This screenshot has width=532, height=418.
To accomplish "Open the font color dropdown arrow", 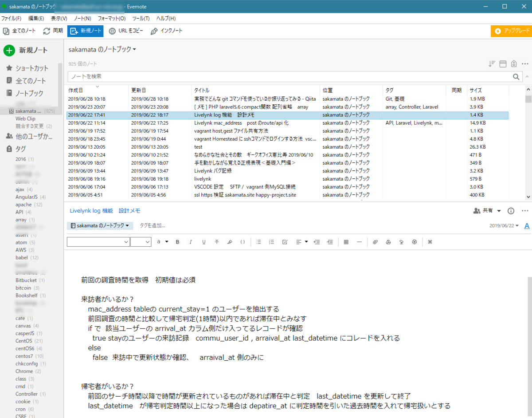I will 167,242.
